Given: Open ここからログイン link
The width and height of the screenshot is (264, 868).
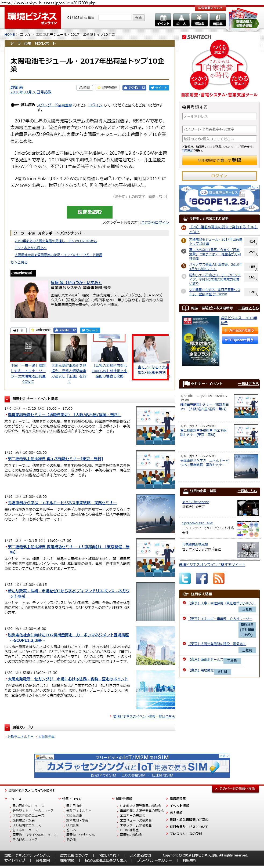Looking at the screenshot, I should (155, 222).
